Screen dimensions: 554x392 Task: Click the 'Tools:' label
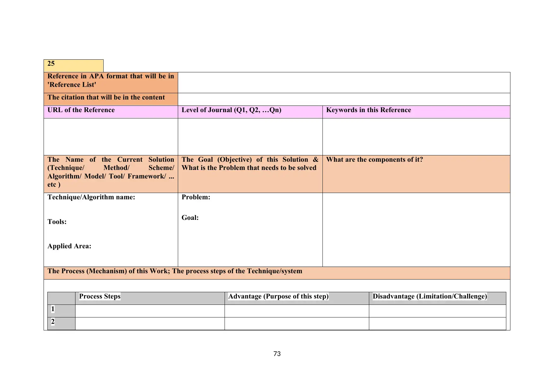coord(57,222)
